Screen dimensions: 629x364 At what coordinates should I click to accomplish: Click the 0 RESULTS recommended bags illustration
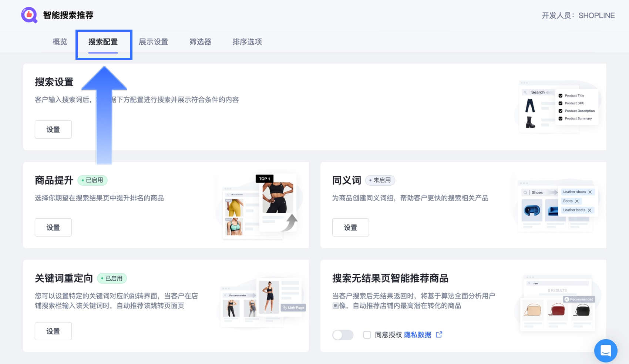tap(558, 303)
